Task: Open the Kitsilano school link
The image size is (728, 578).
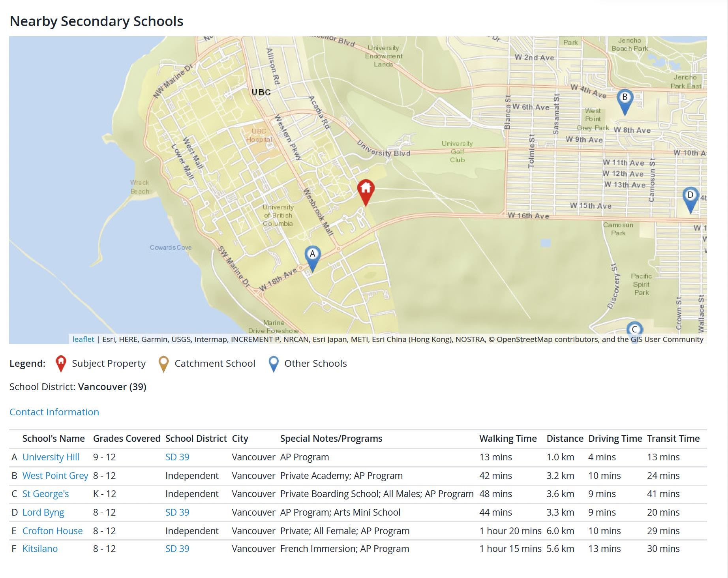Action: coord(40,548)
